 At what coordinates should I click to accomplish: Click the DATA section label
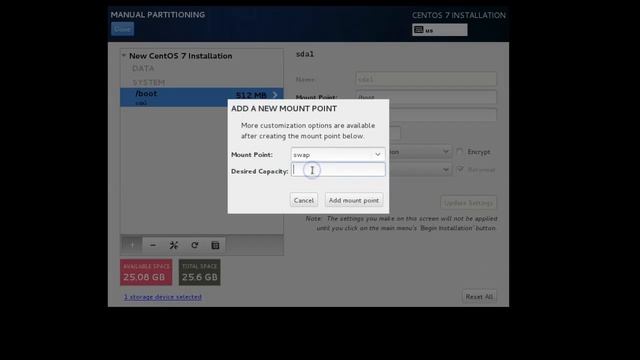(x=143, y=69)
